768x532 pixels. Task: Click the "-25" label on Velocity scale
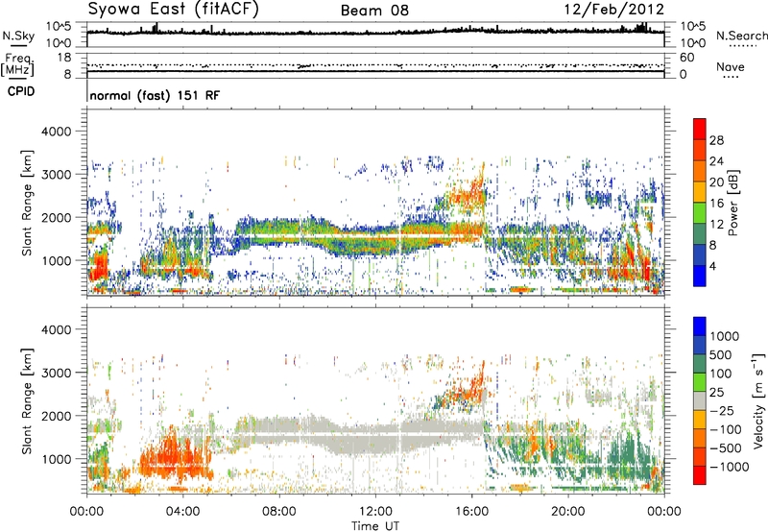(721, 410)
